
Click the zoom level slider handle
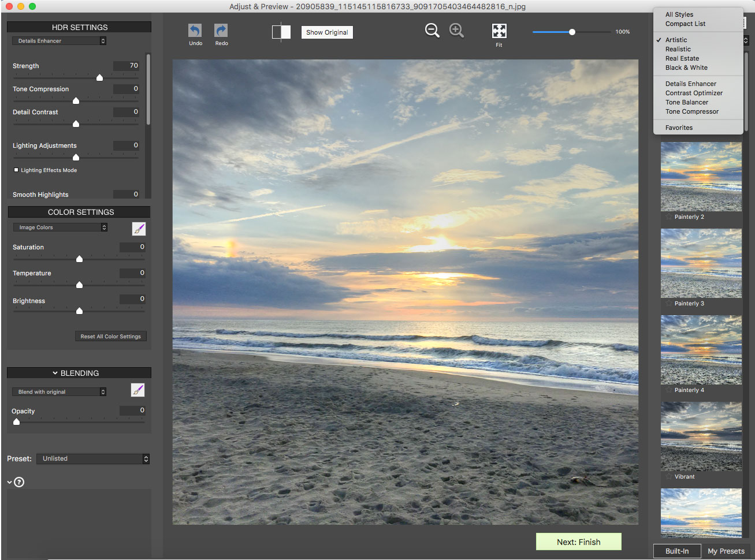572,32
